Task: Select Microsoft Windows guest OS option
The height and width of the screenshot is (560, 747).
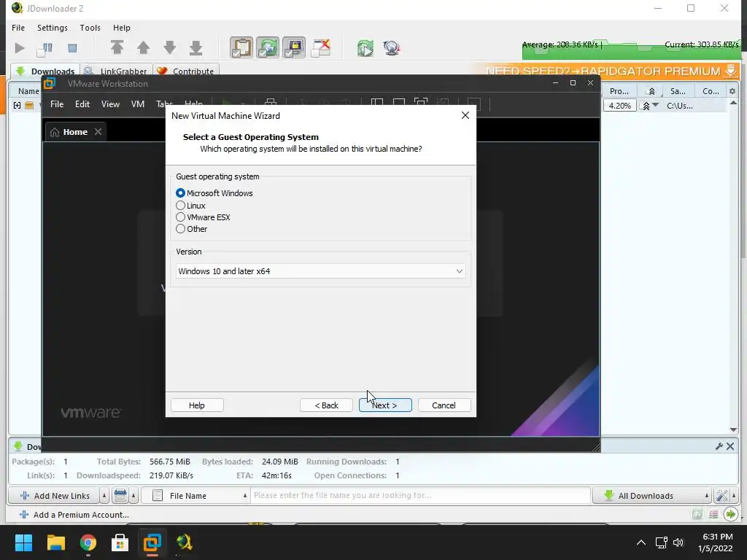Action: [x=214, y=192]
